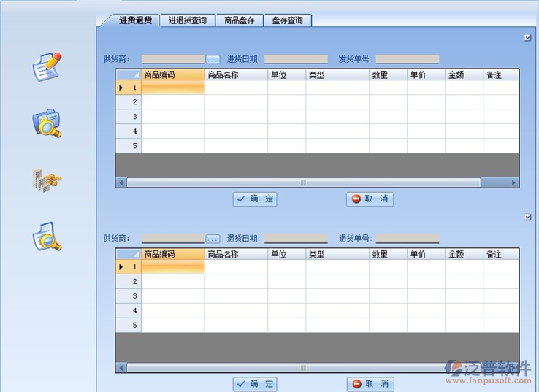The width and height of the screenshot is (539, 392).
Task: Confirm the purchase with upper 确定 button
Action: (x=255, y=199)
